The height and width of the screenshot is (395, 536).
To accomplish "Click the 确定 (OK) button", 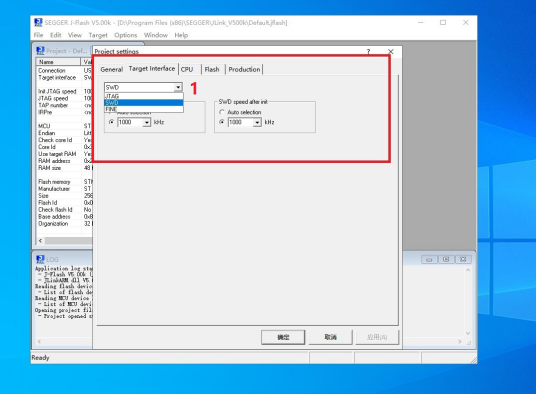I will pos(283,337).
